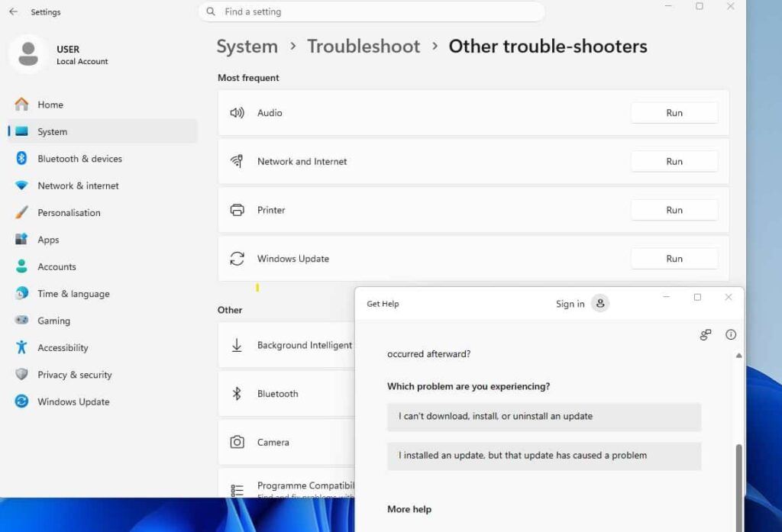Open Network & internet settings
This screenshot has width=782, height=532.
click(x=103, y=185)
